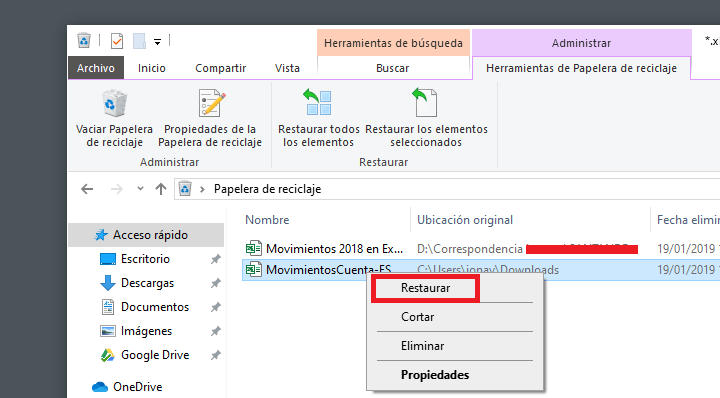Click Restaurar todos los elementos
This screenshot has height=398, width=720.
click(x=319, y=118)
